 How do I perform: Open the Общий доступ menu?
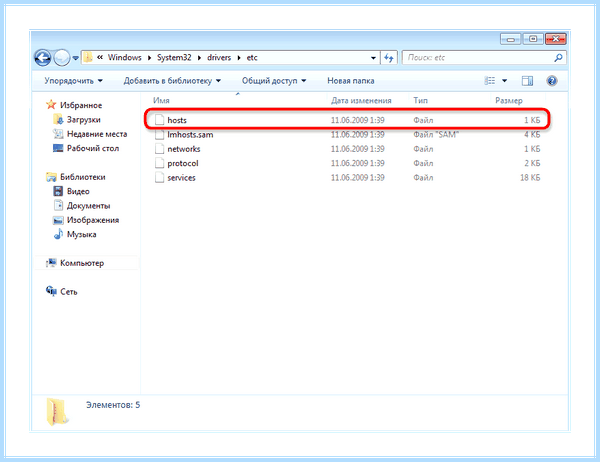[x=274, y=81]
